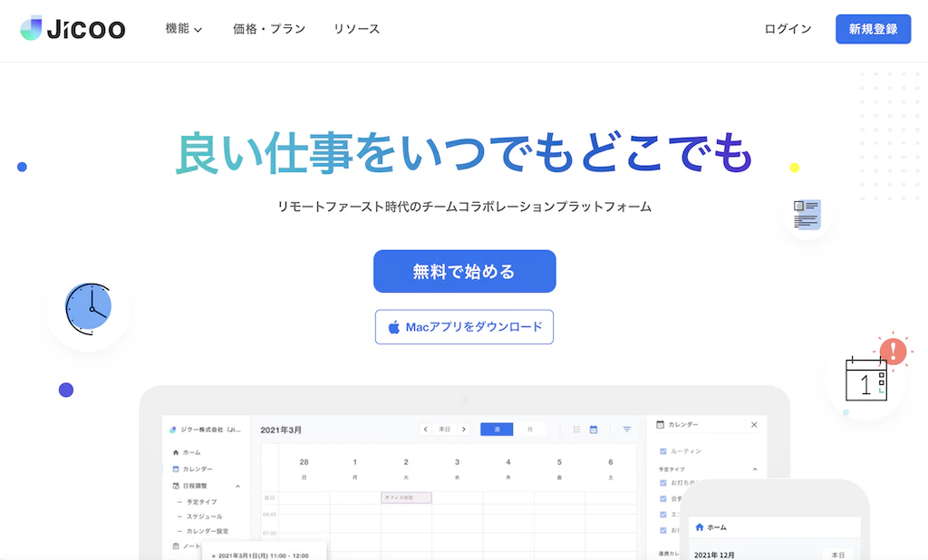The height and width of the screenshot is (560, 928).
Task: Collapse the 日程調整 section in the sidebar
Action: click(x=238, y=487)
